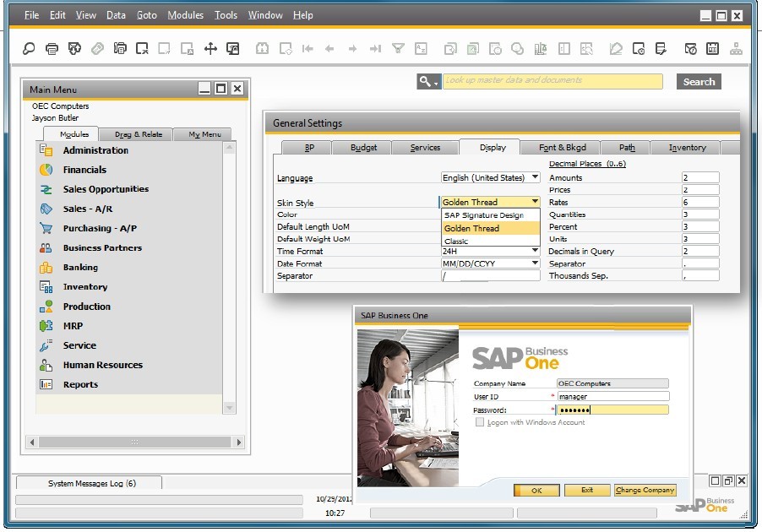Click the Search button
Image resolution: width=762 pixels, height=532 pixels.
pos(699,82)
